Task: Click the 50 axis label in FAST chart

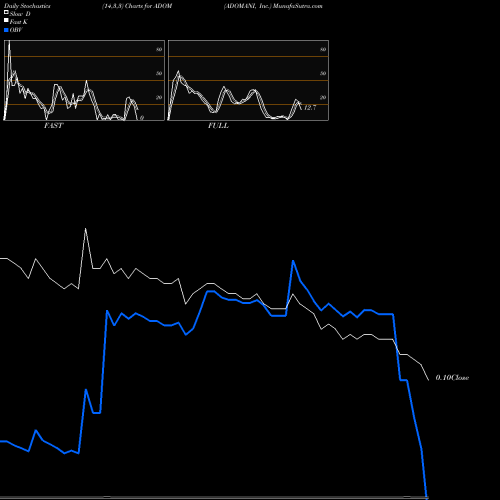Action: coord(159,73)
